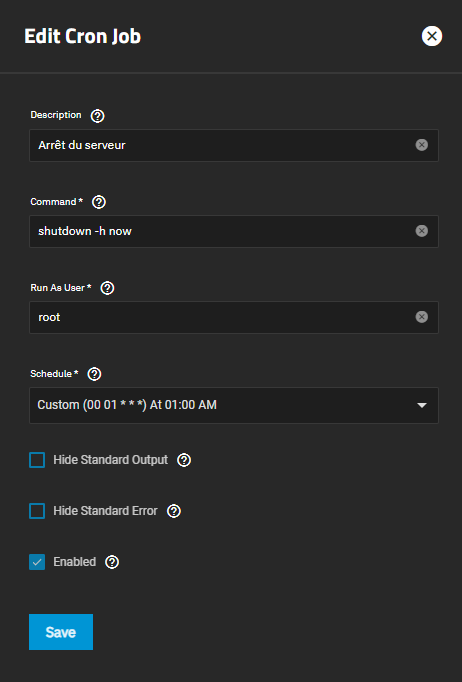Clear the Description field text

click(422, 145)
